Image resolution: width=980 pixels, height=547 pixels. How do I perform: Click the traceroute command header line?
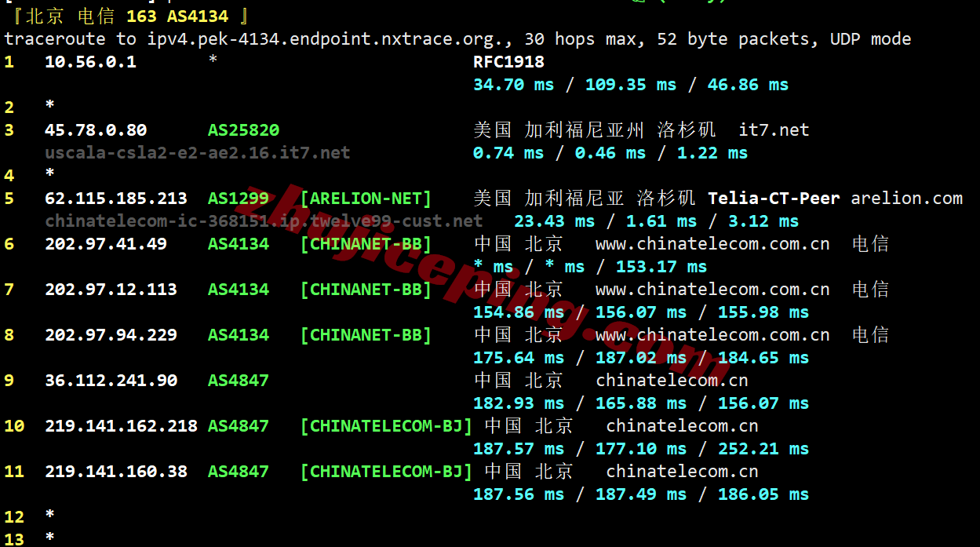(457, 39)
